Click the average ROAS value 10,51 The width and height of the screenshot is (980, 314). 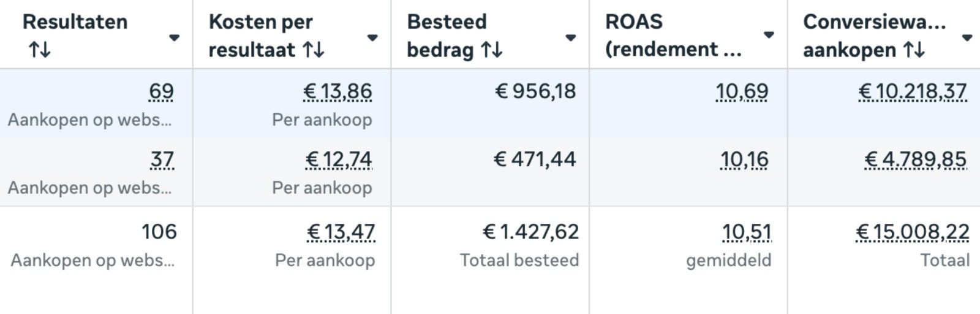(x=747, y=232)
